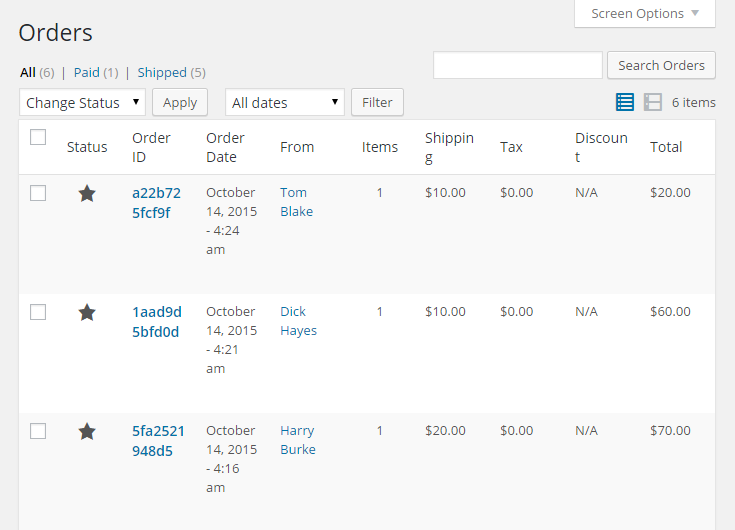Expand the All dates dropdown

click(x=285, y=102)
